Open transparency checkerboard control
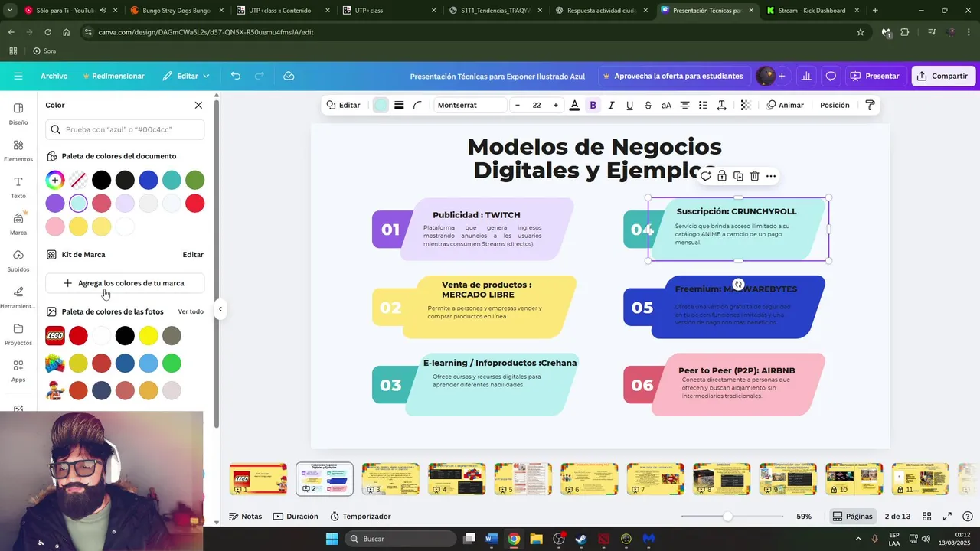 [x=745, y=105]
